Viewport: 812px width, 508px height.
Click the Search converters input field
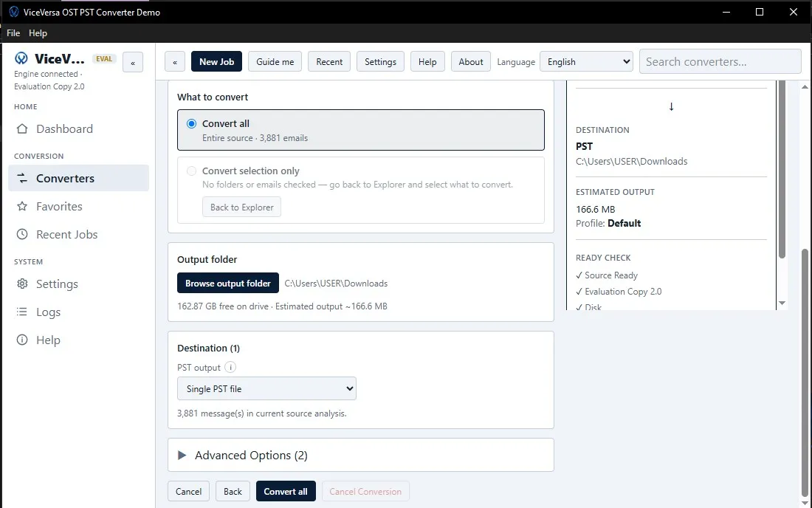pyautogui.click(x=720, y=61)
